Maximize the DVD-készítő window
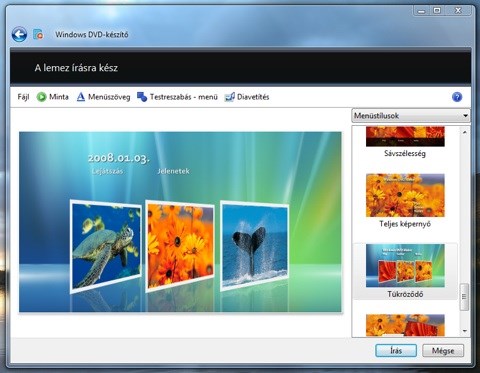 437,11
